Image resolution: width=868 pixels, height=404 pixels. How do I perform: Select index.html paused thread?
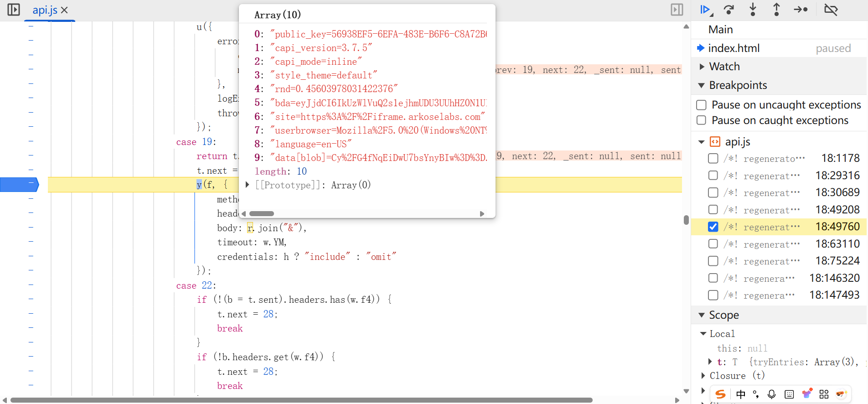click(x=734, y=48)
